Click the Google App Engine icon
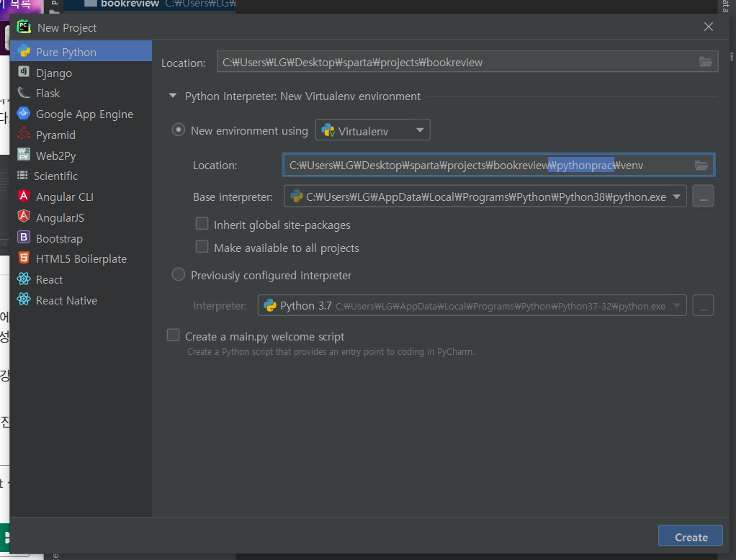The height and width of the screenshot is (560, 736). (24, 113)
